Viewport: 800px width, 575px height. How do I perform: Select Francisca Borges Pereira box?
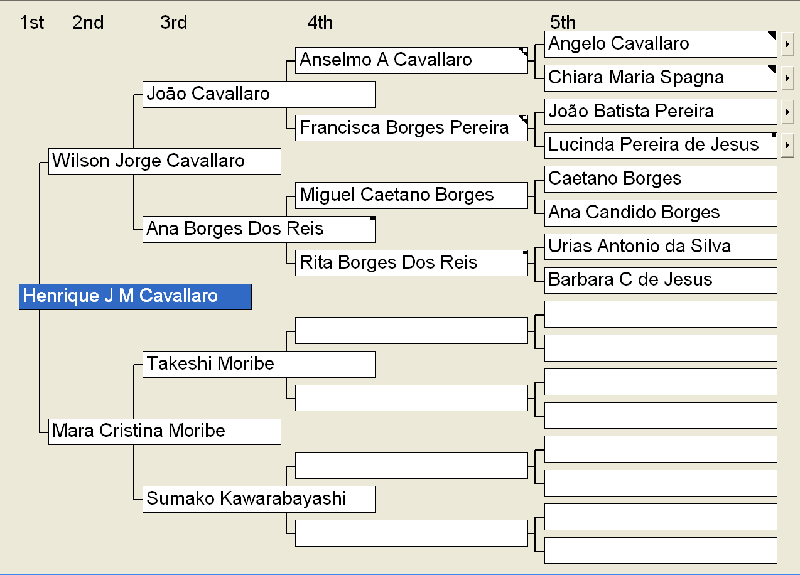[411, 128]
